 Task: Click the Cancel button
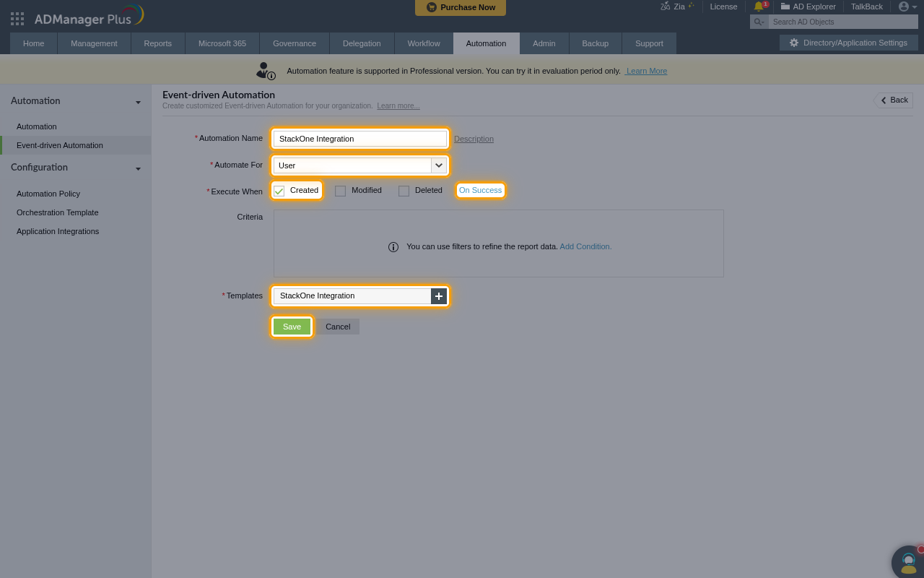point(338,327)
